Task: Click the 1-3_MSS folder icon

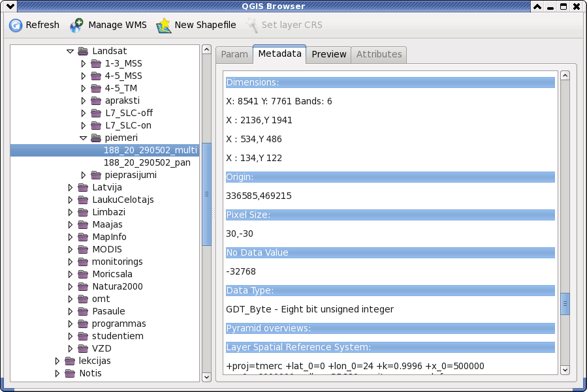Action: (x=96, y=63)
